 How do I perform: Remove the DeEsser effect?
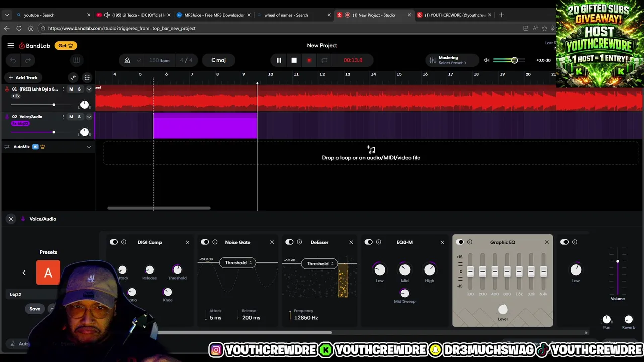coord(351,242)
